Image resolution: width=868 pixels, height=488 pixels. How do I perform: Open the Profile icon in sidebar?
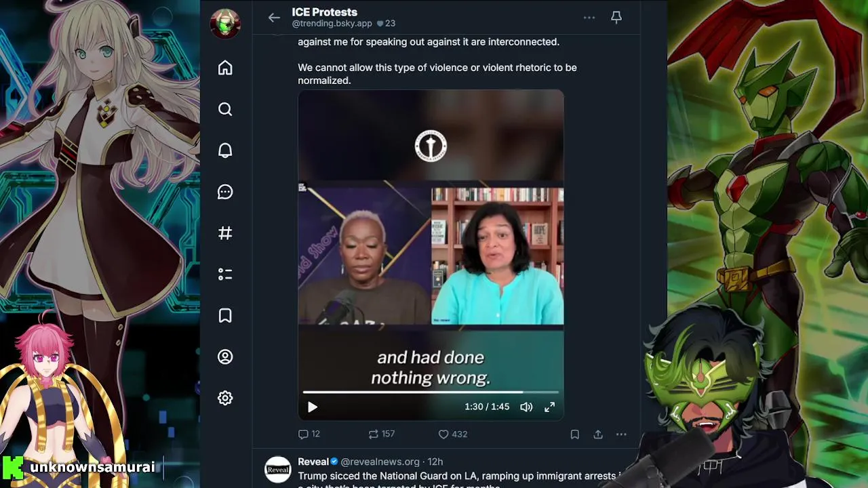[225, 357]
